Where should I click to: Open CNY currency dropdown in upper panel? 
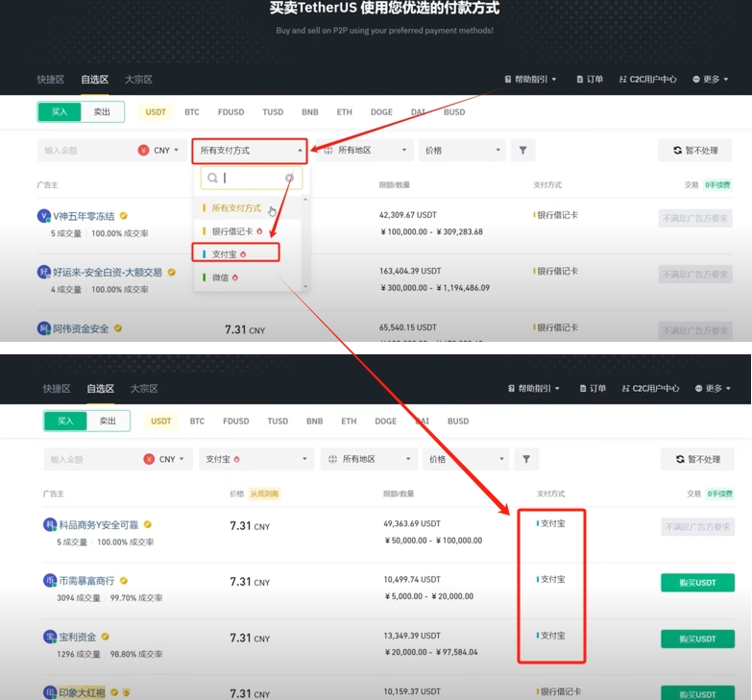[x=165, y=150]
